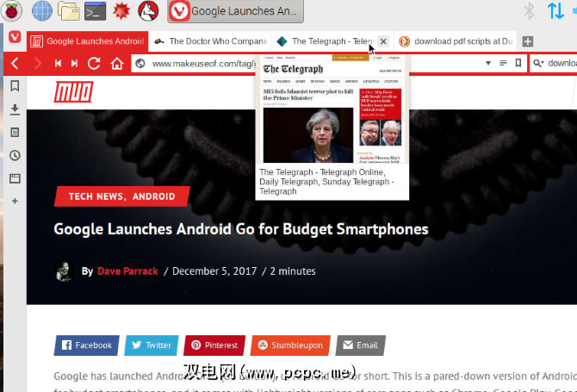Screen dimensions: 577x392
Task: Open the file manager folders icon
Action: [x=69, y=10]
